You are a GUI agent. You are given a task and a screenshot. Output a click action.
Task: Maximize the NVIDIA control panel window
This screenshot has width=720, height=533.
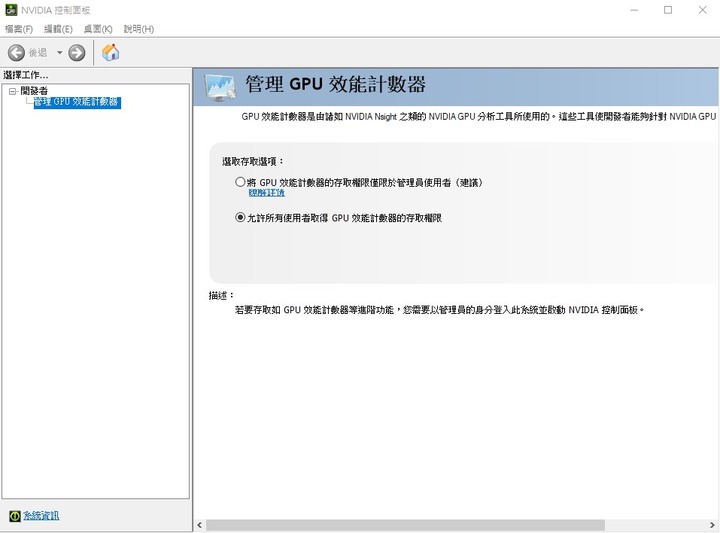pyautogui.click(x=668, y=10)
